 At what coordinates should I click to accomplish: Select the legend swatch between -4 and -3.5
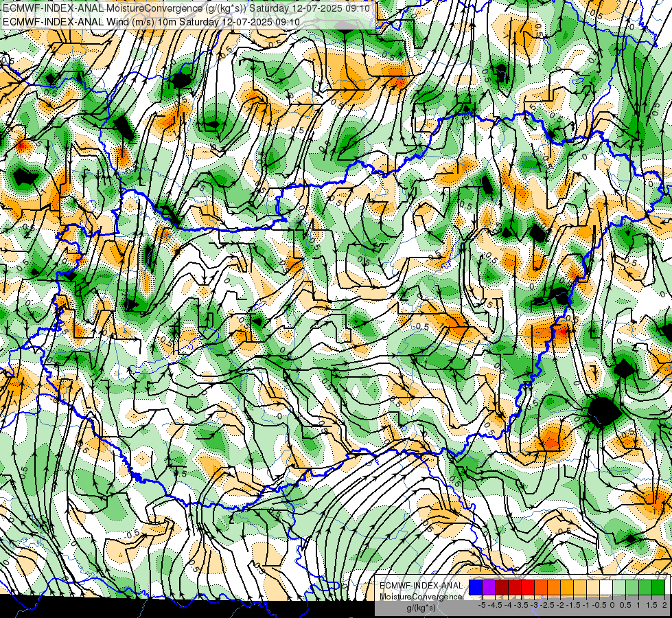point(515,587)
